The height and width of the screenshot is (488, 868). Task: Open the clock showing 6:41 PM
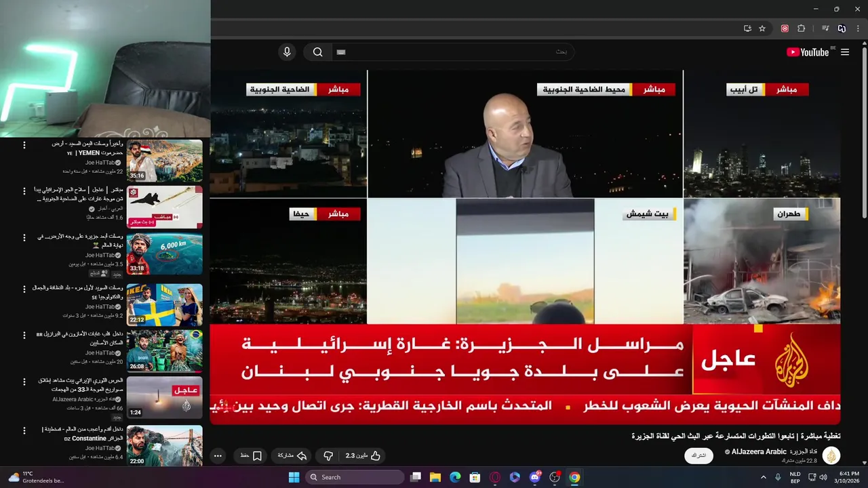(x=848, y=477)
